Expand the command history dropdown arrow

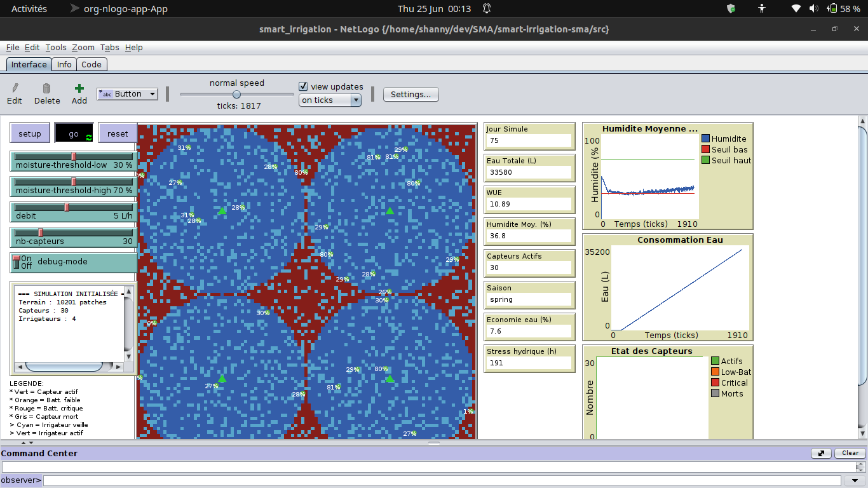click(855, 480)
